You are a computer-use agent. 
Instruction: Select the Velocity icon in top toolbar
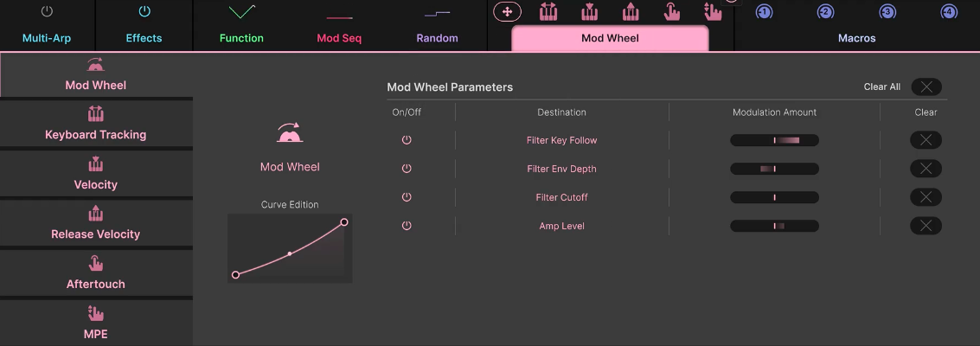pyautogui.click(x=589, y=11)
